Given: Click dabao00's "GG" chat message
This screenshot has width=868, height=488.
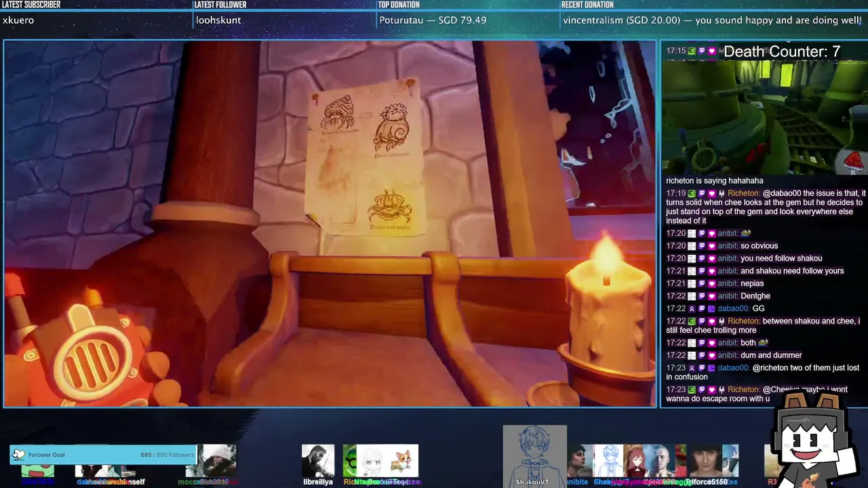Looking at the screenshot, I should pyautogui.click(x=760, y=308).
